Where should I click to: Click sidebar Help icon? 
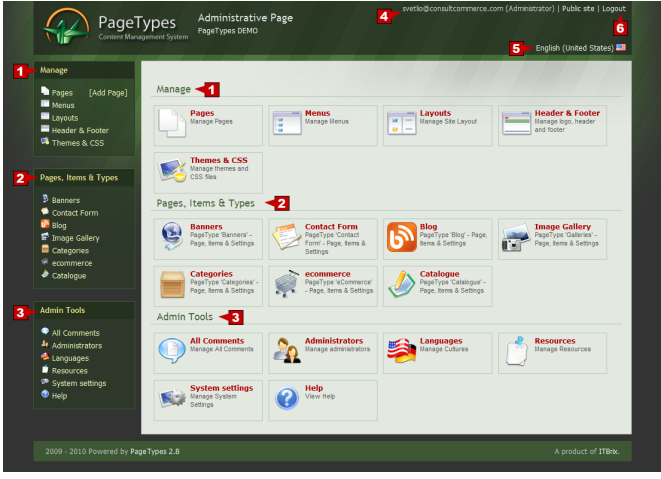point(45,394)
